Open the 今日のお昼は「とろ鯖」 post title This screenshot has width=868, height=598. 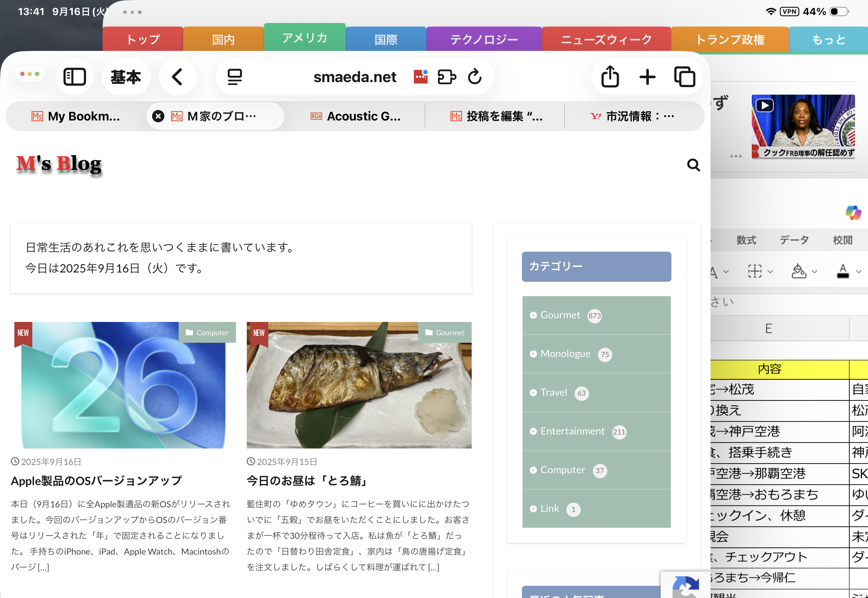tap(307, 481)
